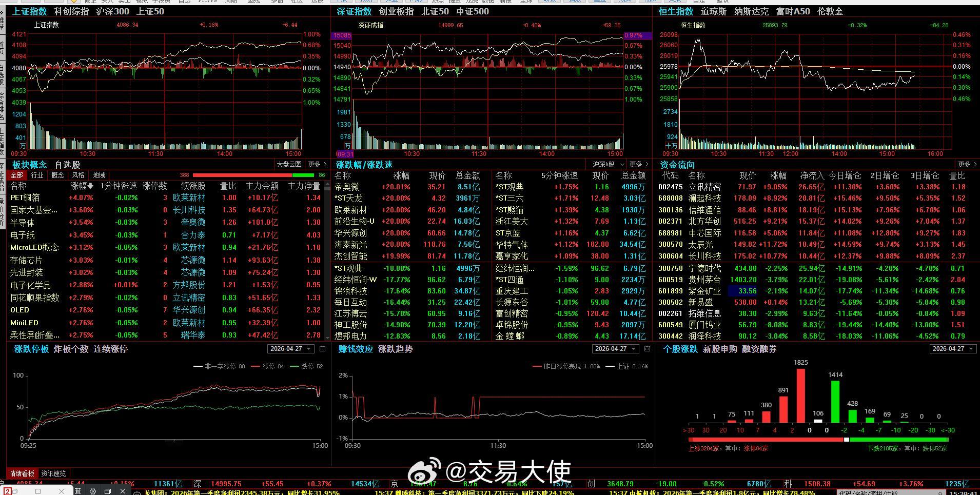This screenshot has width=980, height=495.
Task: Switch to 伦敦金 tab
Action: [x=830, y=11]
